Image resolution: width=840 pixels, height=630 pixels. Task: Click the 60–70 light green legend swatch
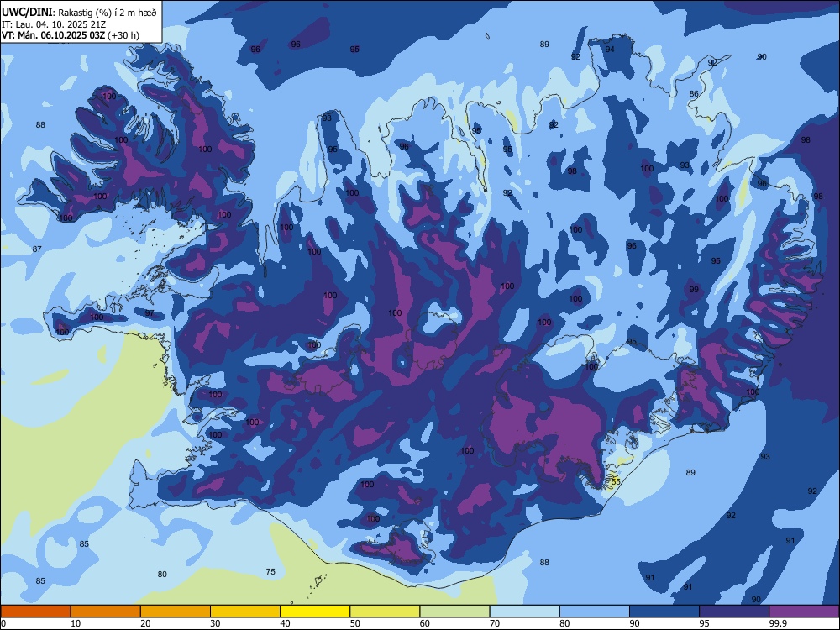pos(454,612)
